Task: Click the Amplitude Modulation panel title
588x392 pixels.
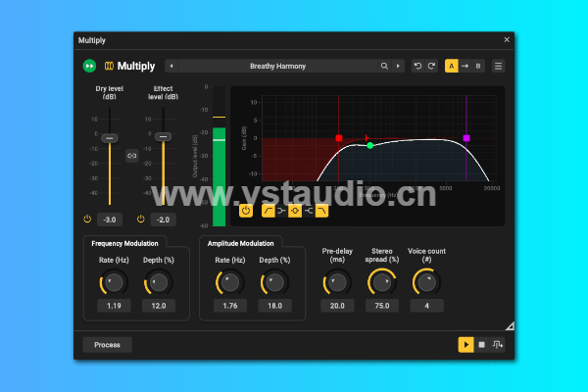Action: [241, 243]
